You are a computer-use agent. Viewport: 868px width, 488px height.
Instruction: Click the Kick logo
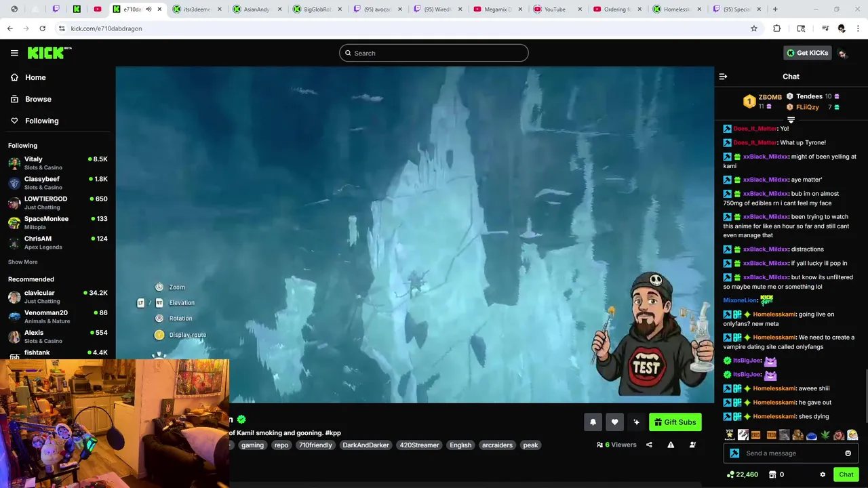coord(49,53)
